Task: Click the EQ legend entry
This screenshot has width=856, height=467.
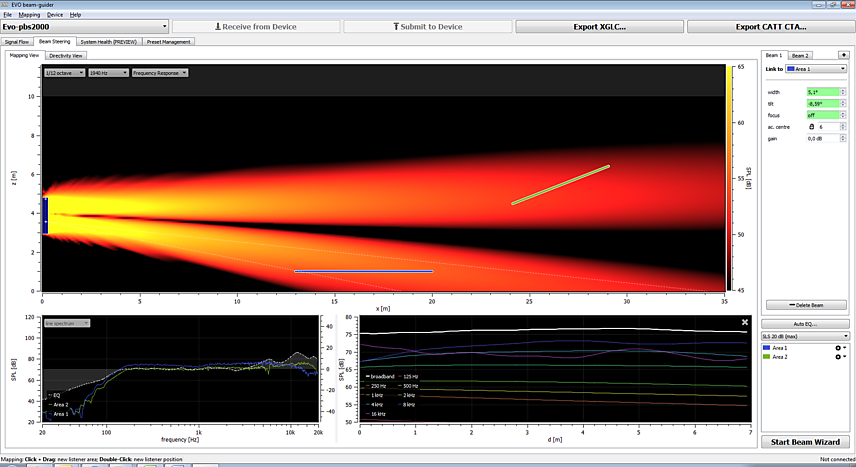Action: tap(54, 395)
